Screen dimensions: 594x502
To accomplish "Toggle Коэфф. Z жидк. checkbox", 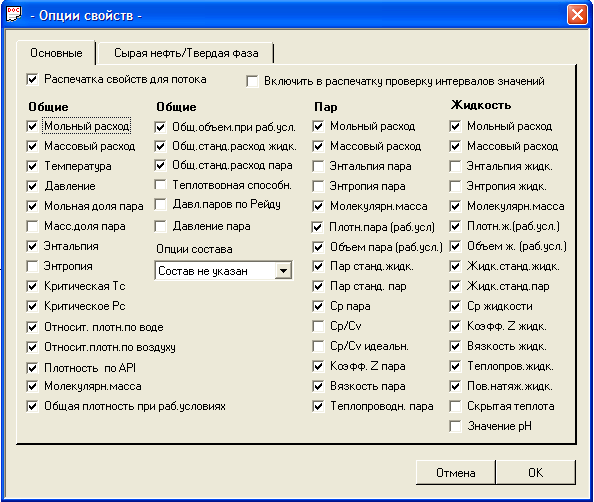I will tap(455, 326).
